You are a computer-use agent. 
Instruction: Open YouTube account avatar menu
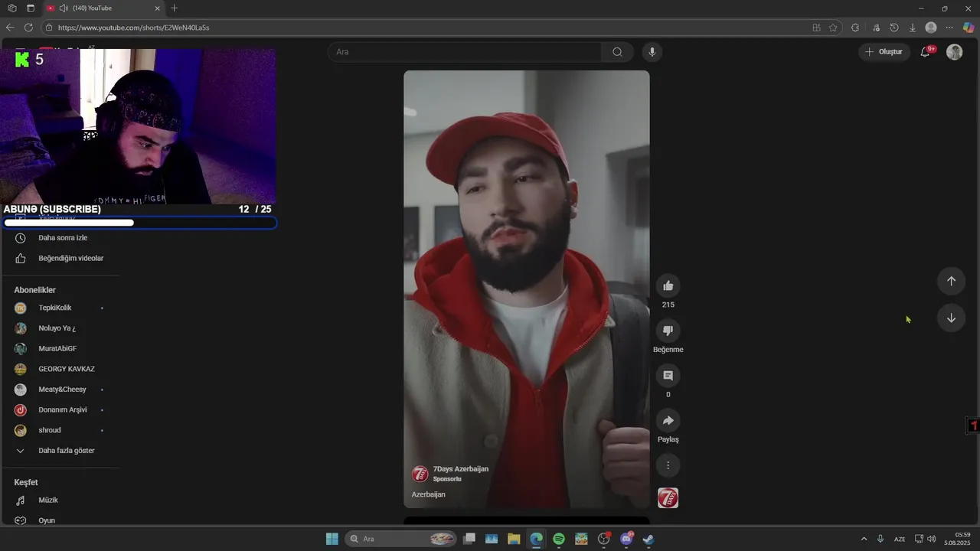[954, 52]
